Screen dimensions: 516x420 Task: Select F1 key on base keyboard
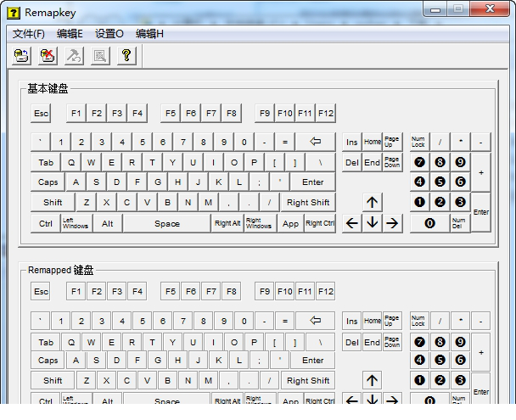pyautogui.click(x=76, y=114)
